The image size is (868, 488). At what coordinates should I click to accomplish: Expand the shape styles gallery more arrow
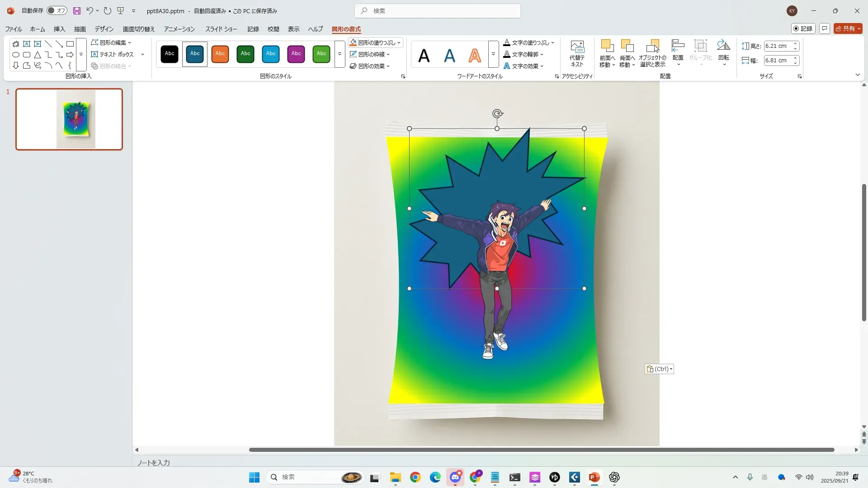tap(340, 54)
